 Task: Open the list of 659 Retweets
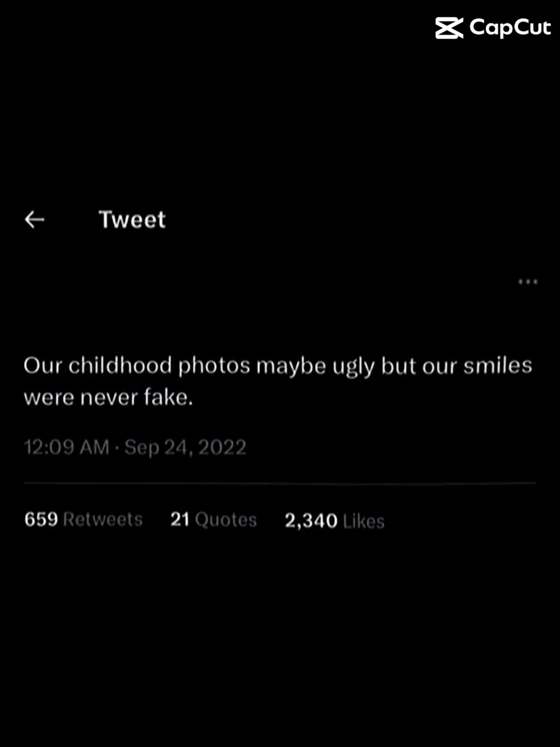(x=83, y=519)
